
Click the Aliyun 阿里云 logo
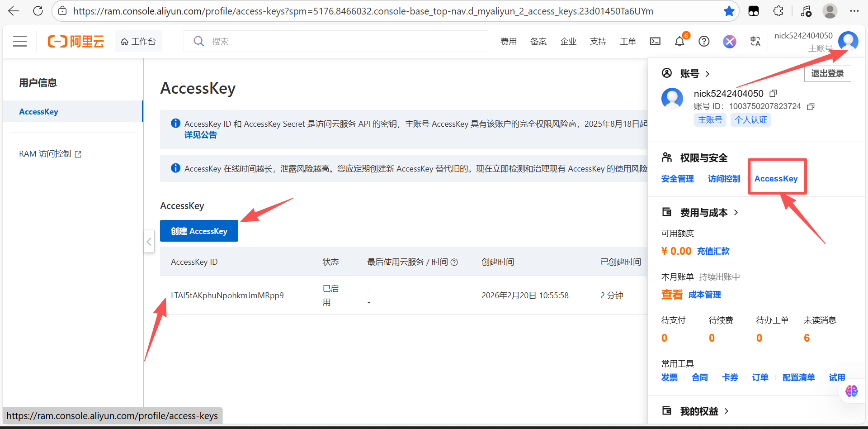(x=76, y=41)
